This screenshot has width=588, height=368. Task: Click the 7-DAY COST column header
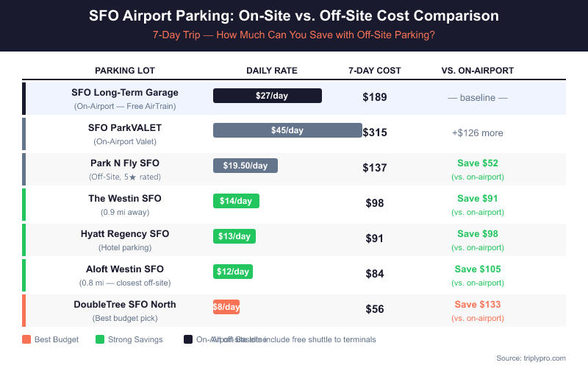(x=375, y=71)
